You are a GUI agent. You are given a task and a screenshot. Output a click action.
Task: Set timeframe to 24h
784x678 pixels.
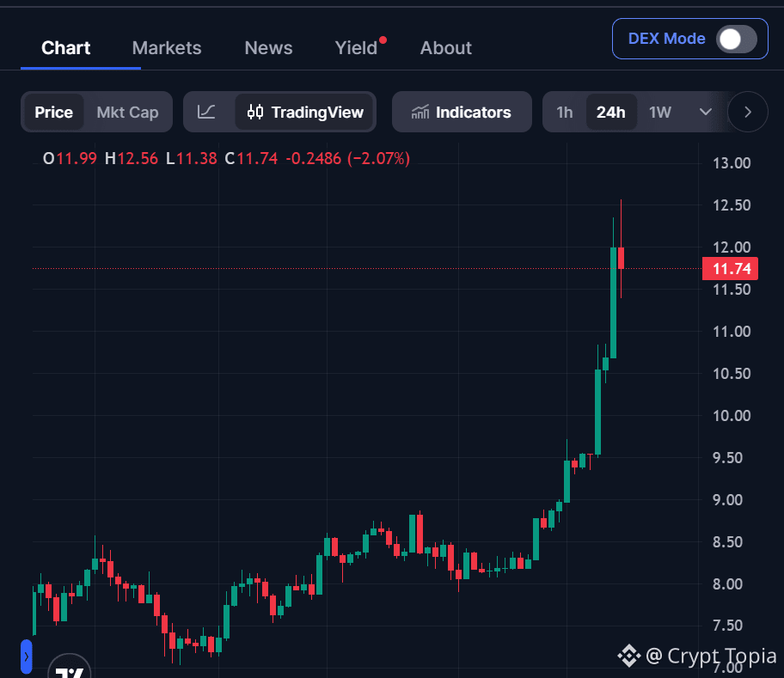pos(611,112)
